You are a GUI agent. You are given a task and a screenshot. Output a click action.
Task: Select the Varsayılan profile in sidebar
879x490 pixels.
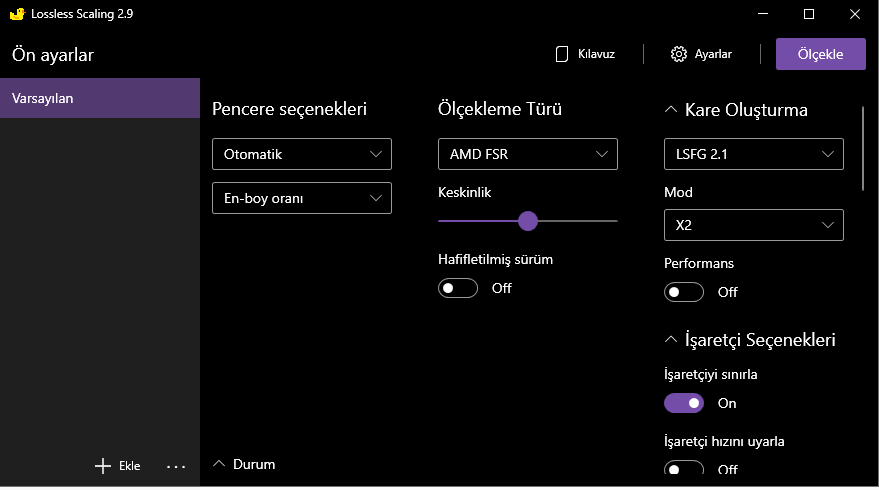pos(100,98)
